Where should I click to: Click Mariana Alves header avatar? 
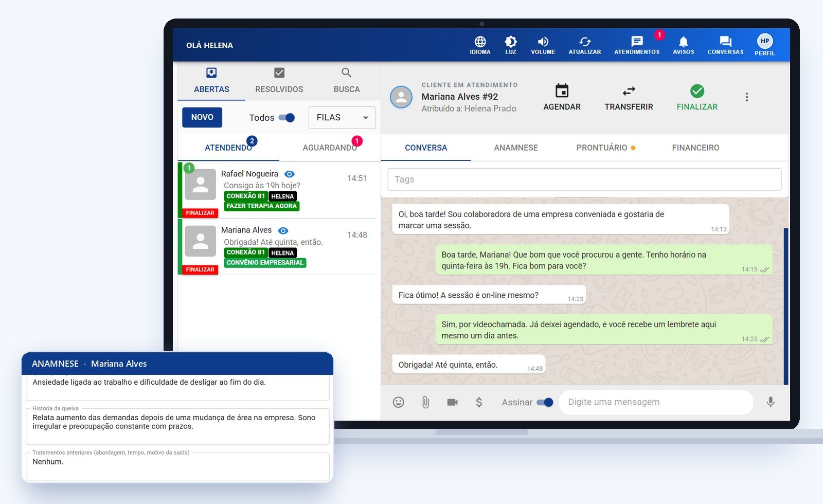click(x=401, y=97)
